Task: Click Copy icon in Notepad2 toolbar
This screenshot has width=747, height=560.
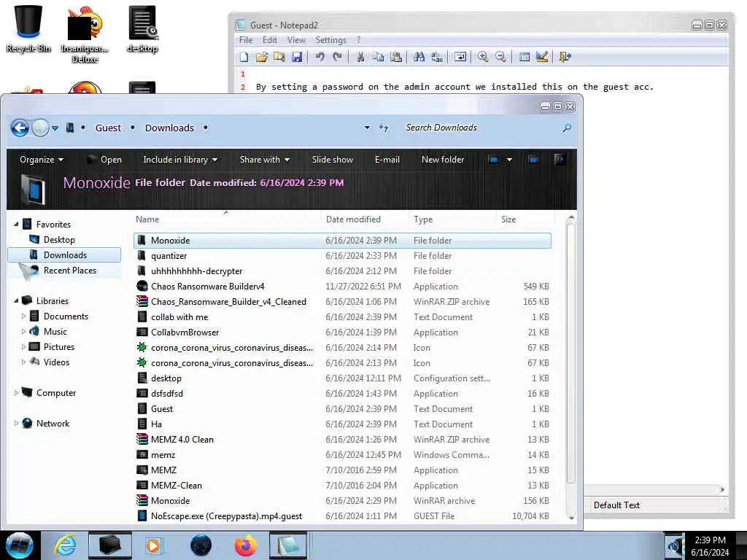Action: (x=379, y=57)
